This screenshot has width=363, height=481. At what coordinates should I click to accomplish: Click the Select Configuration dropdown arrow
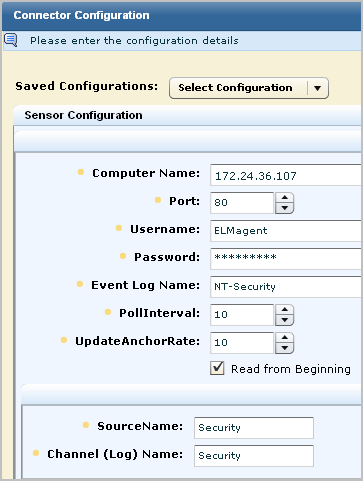click(317, 88)
